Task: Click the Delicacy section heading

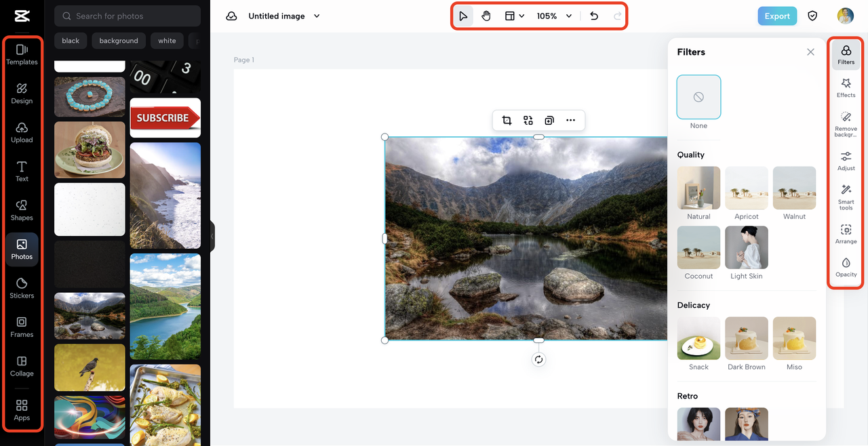Action: click(694, 305)
